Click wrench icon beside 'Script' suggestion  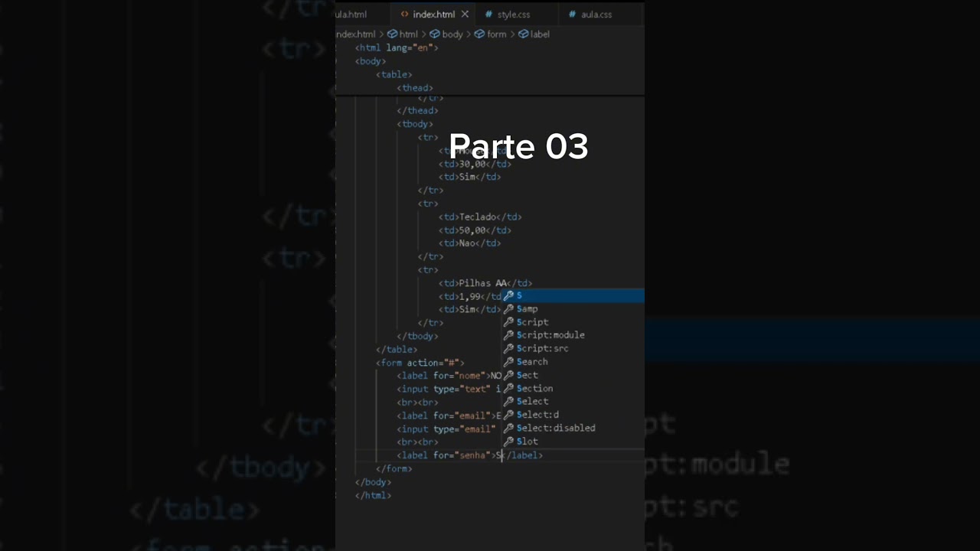(x=508, y=322)
